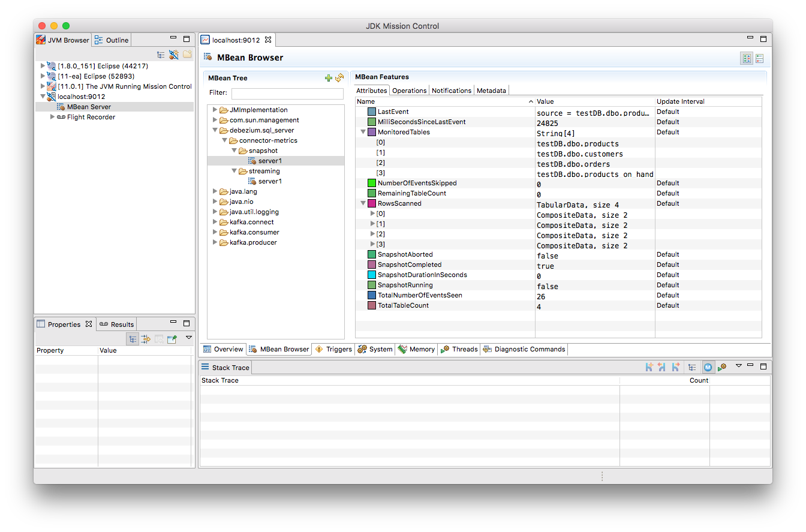Toggle the side-by-side layout in MBean Browser
Image resolution: width=806 pixels, height=532 pixels.
tap(747, 58)
